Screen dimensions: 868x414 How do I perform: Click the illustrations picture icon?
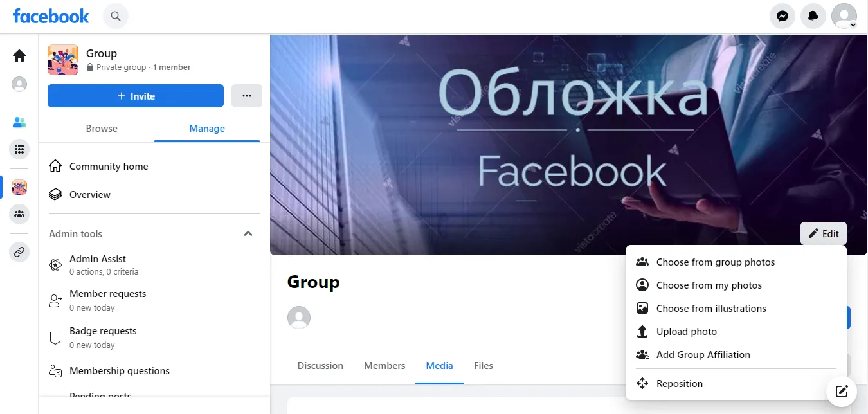(x=642, y=309)
